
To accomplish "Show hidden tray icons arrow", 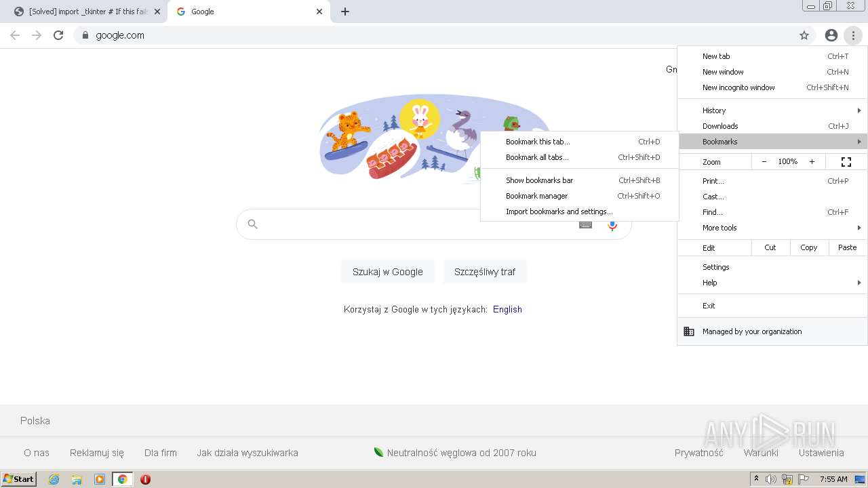I will point(756,479).
